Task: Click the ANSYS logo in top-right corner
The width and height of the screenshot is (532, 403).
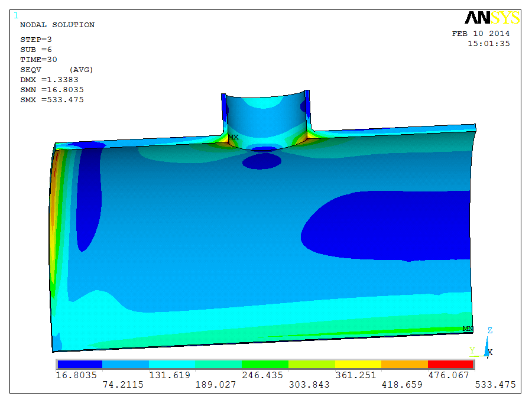Action: pos(492,18)
